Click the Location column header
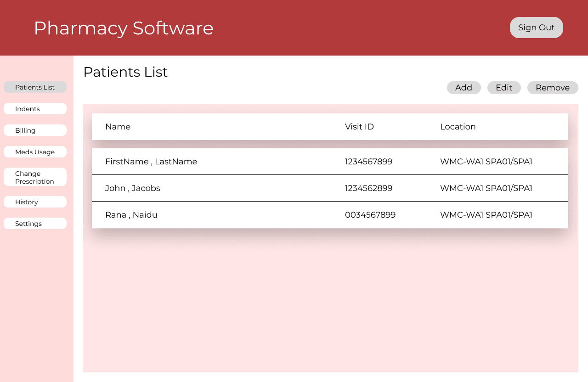Viewport: 588px width, 382px height. pyautogui.click(x=458, y=127)
